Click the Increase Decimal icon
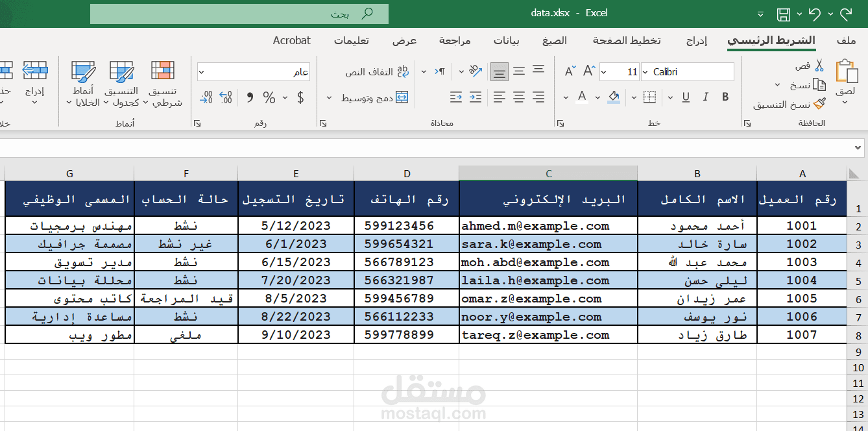The image size is (868, 431). click(x=225, y=97)
